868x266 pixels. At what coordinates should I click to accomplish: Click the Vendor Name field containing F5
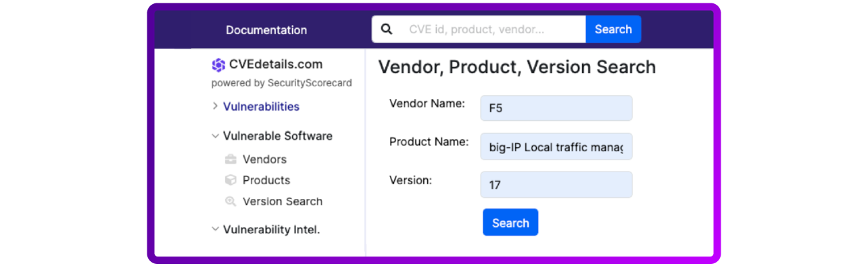(x=556, y=108)
